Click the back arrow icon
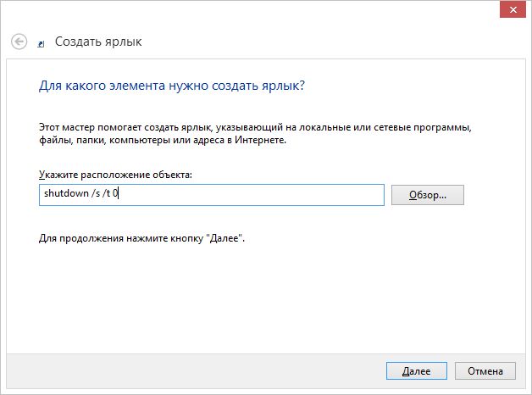 pos(19,42)
